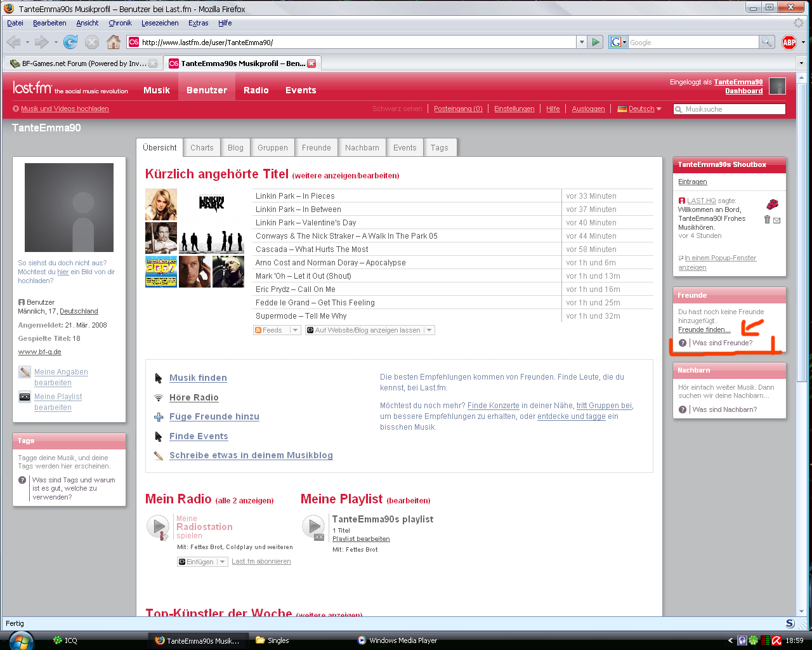This screenshot has height=650, width=812.
Task: Click the question mark icon beside Was sind Nachbarn
Action: pos(683,409)
